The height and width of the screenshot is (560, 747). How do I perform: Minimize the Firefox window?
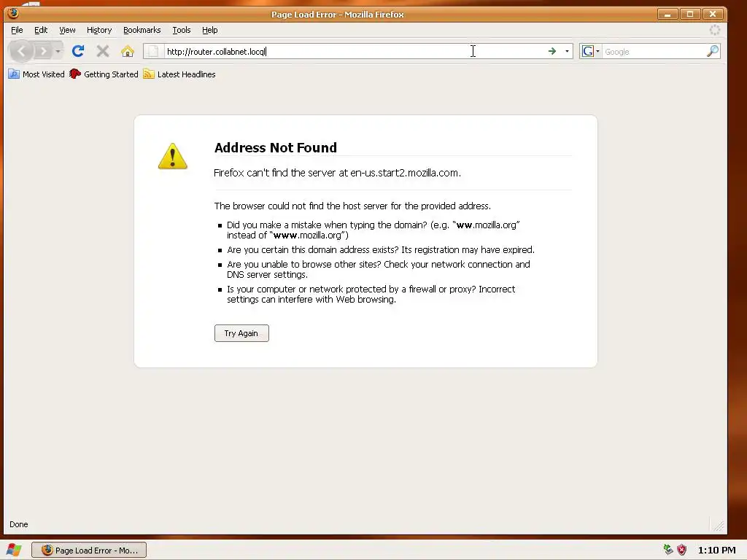coord(667,15)
